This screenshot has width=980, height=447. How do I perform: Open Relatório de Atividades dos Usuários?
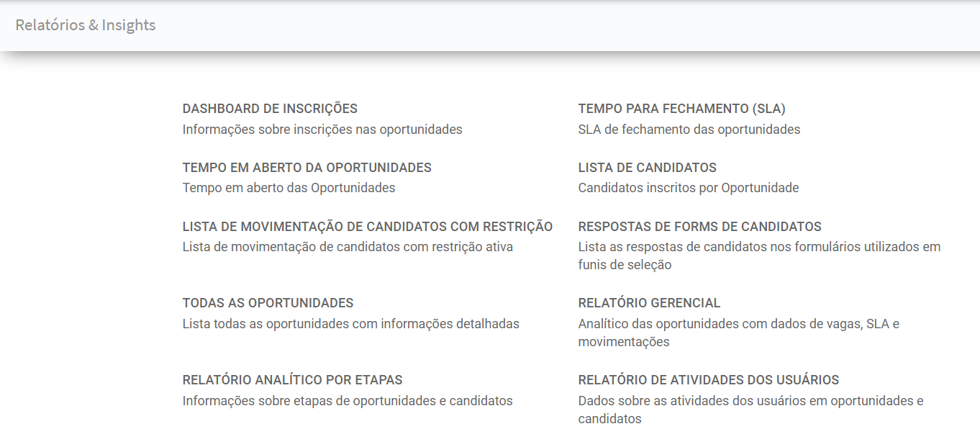tap(708, 380)
